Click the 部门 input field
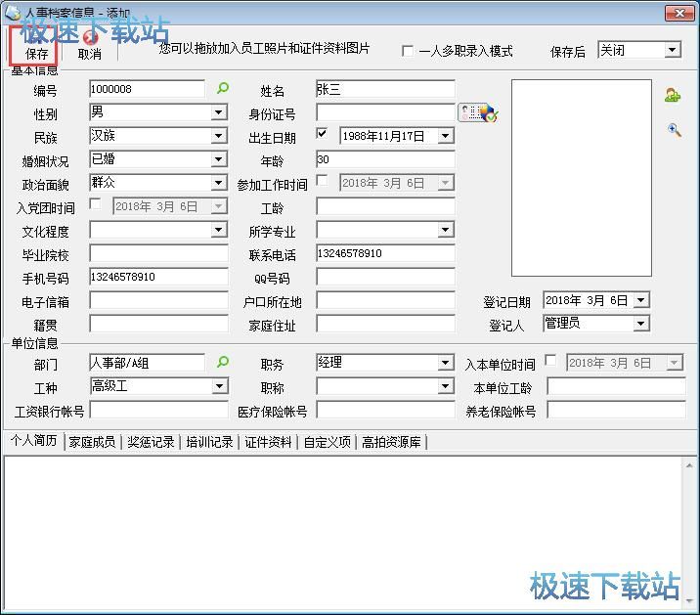Screen dimensions: 700x615 coord(148,362)
